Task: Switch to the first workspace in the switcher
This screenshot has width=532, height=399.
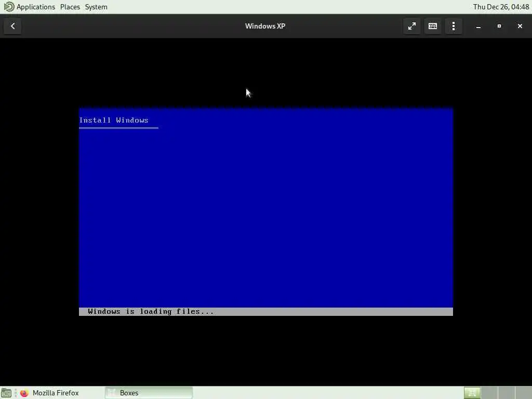Action: coord(472,393)
